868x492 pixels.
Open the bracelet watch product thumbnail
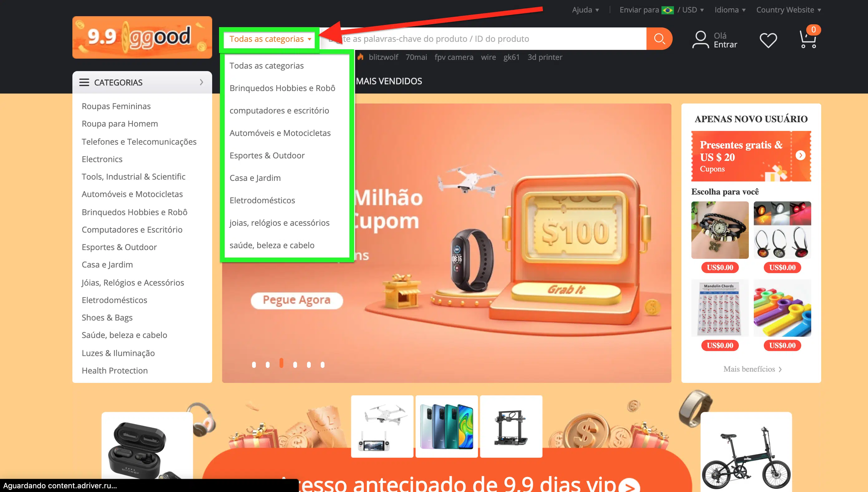tap(719, 230)
